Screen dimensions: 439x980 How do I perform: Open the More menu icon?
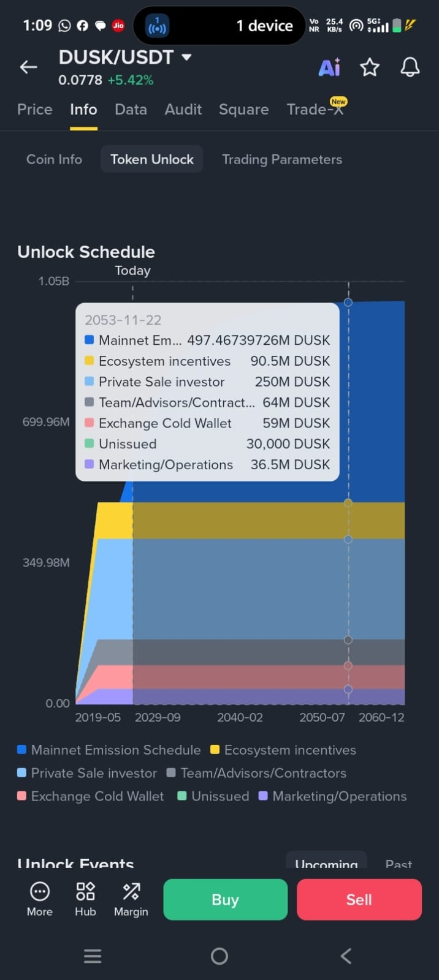(40, 891)
